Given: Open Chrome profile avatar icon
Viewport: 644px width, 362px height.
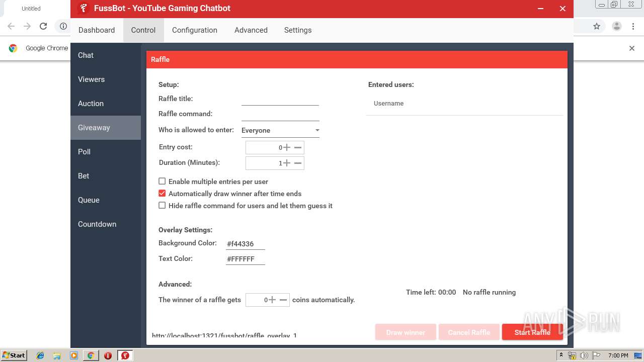Looking at the screenshot, I should coord(616,26).
